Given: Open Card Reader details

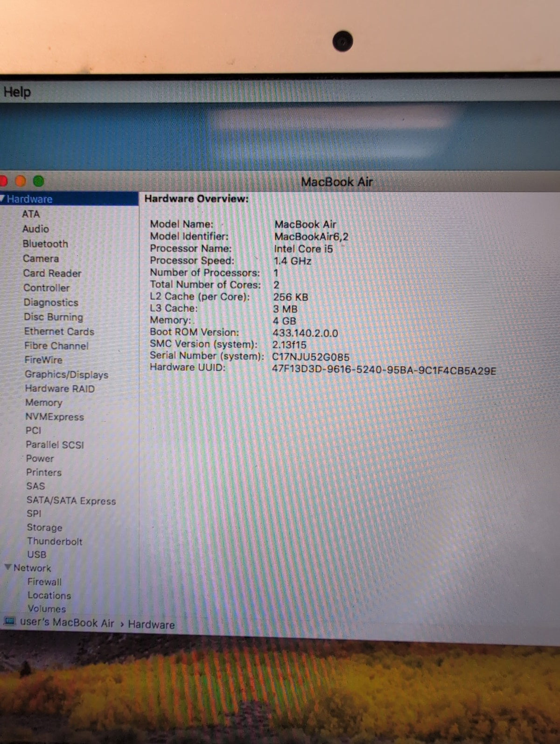Looking at the screenshot, I should (x=52, y=273).
